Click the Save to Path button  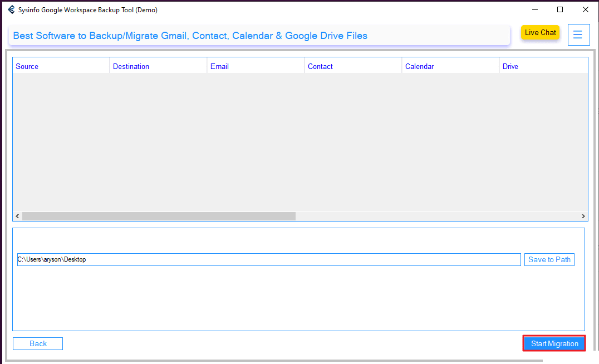point(549,259)
